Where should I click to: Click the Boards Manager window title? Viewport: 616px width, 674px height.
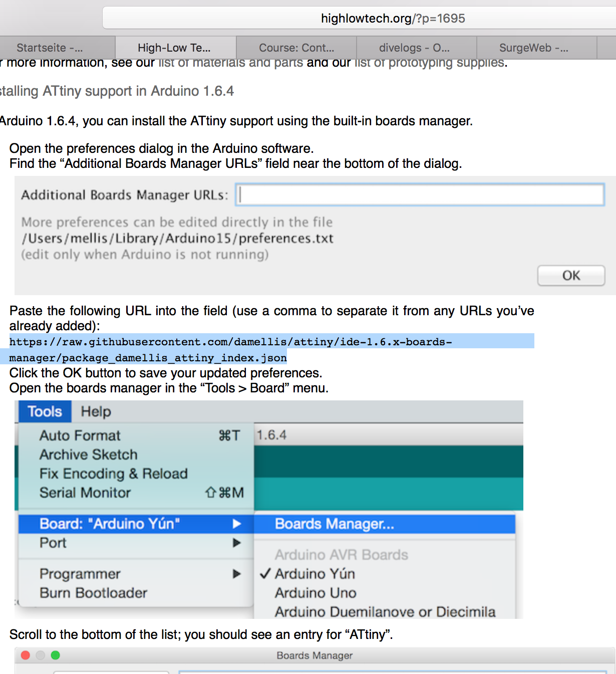coord(315,655)
